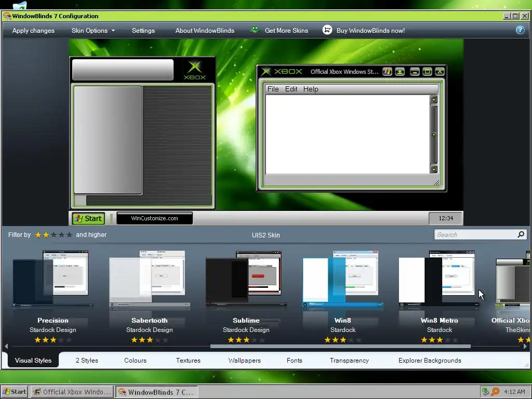Click the skin list left scroll arrow
This screenshot has width=532, height=399.
pyautogui.click(x=6, y=347)
